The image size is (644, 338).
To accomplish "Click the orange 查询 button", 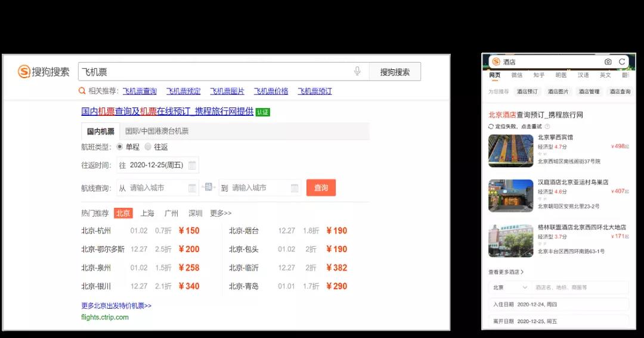I will coord(321,188).
